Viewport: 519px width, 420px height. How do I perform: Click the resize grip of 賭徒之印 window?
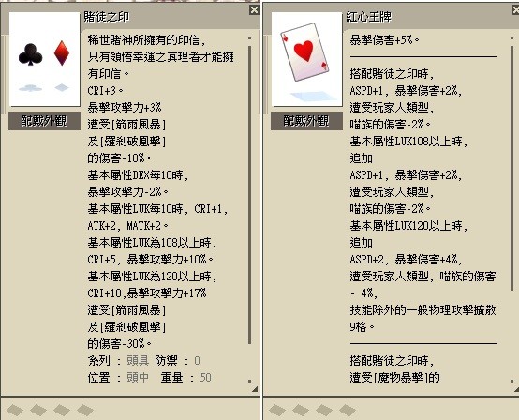tap(255, 389)
